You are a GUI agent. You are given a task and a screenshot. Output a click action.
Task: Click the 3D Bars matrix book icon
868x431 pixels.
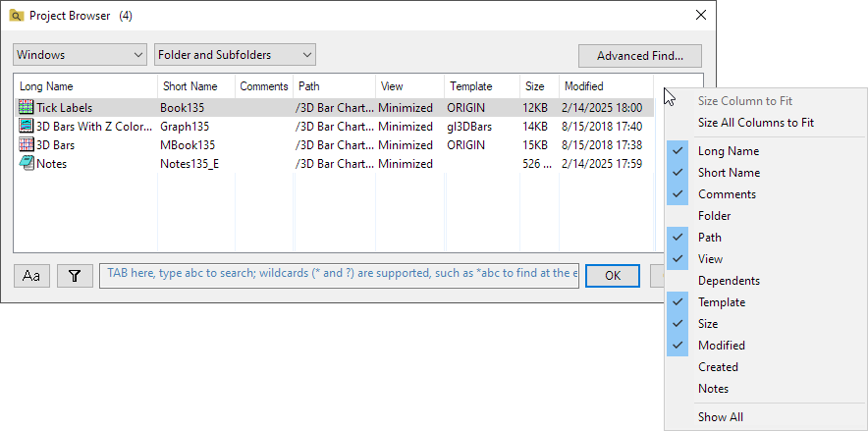(x=27, y=144)
